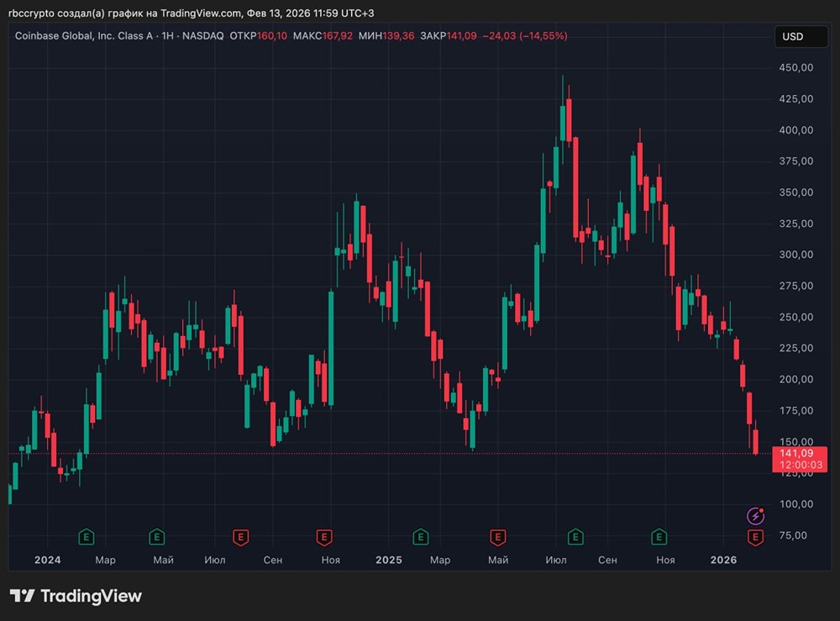Select the red earnings badge near Ноя 2024
This screenshot has height=621, width=840.
(325, 536)
